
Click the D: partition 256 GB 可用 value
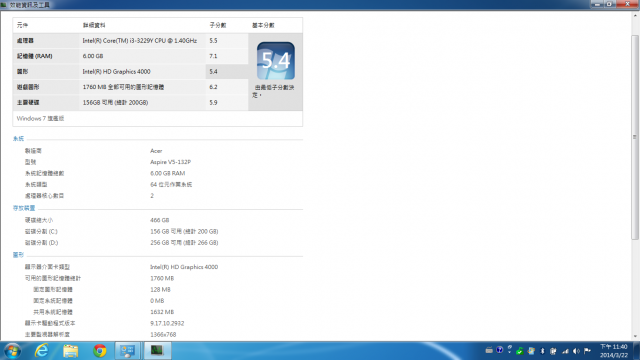point(184,243)
